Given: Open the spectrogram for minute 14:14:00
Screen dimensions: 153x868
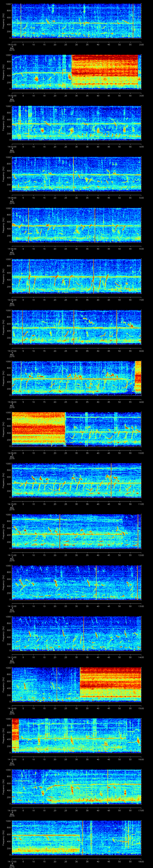Looking at the screenshot, I should tap(77, 685).
